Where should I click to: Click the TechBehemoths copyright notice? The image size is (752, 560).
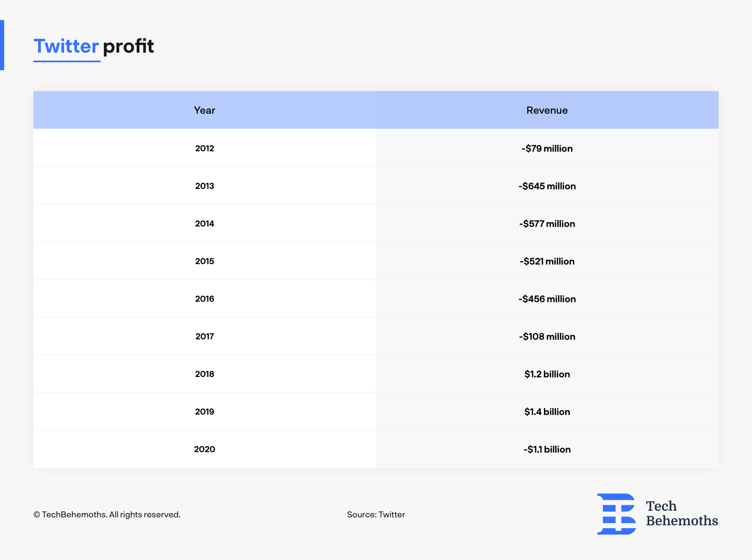(x=107, y=514)
